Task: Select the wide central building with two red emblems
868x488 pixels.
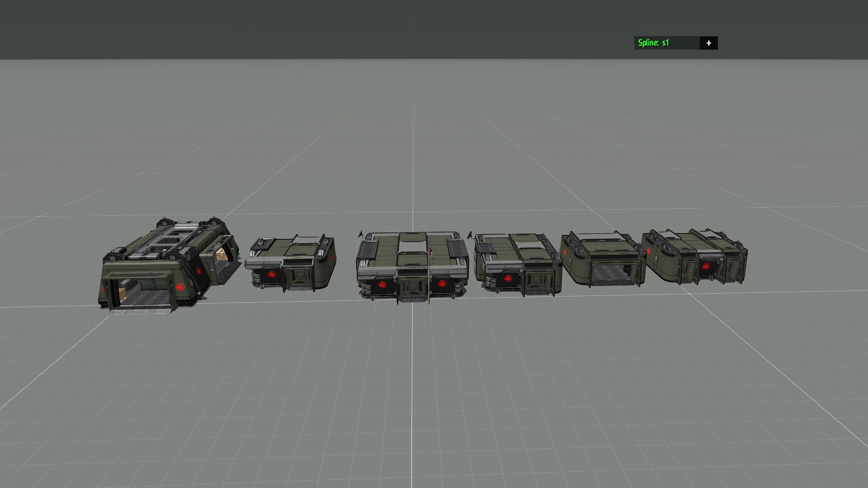Action: 412,267
